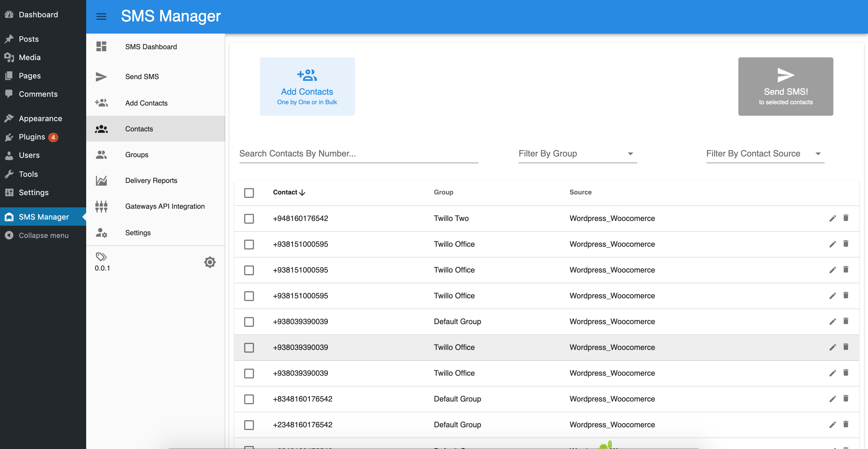
Task: Delete the +938039390039 Default Group contact
Action: tap(846, 321)
